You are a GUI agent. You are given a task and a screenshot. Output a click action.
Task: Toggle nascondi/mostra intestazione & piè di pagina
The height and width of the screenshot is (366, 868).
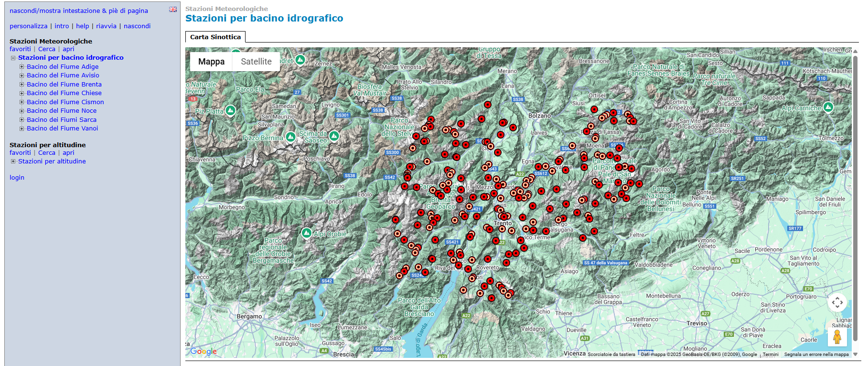pyautogui.click(x=79, y=11)
